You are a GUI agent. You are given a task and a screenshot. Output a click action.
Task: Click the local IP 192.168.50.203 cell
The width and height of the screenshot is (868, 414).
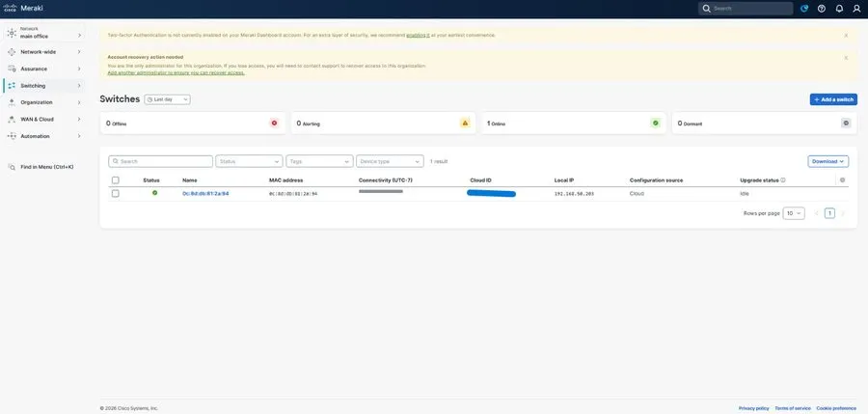pos(574,194)
